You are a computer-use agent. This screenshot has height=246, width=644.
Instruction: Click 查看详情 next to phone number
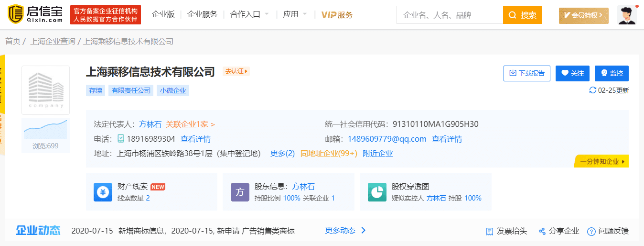pos(195,139)
